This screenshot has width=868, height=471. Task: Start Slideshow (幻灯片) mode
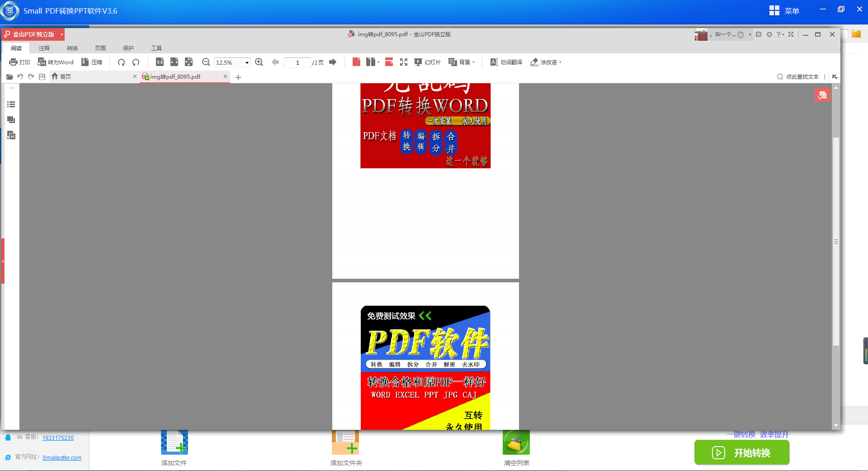[x=427, y=62]
